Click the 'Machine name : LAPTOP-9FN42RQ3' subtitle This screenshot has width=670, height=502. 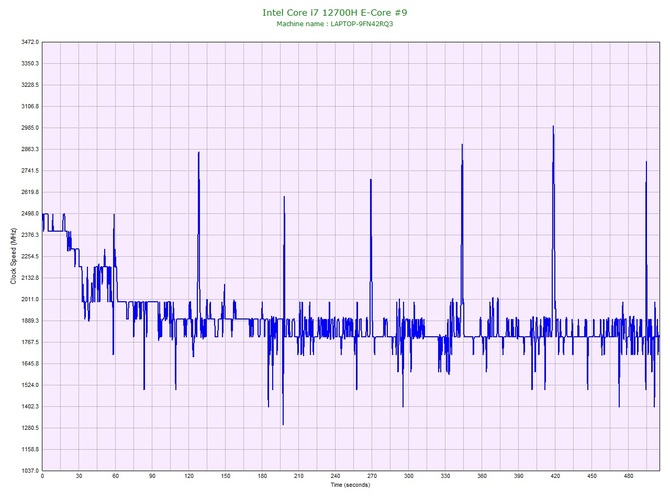pos(335,24)
